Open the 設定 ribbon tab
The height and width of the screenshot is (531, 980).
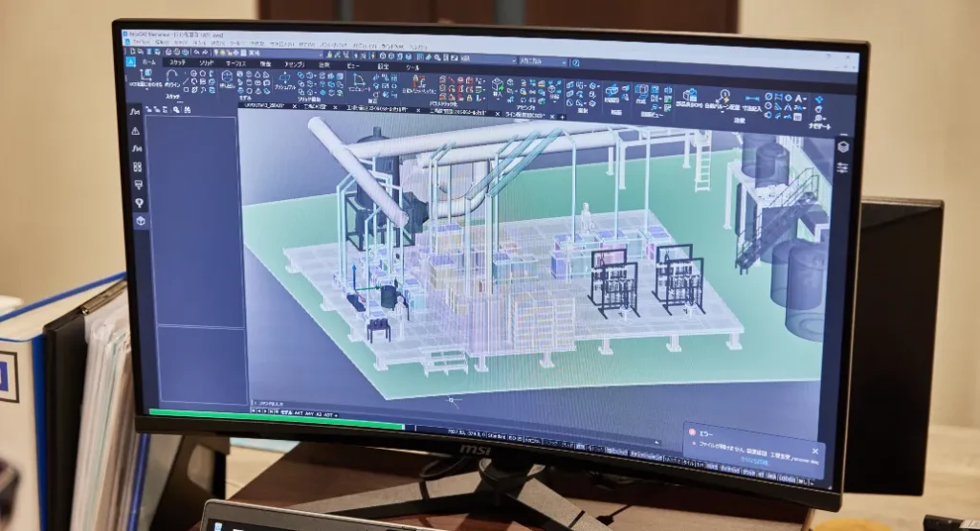[x=383, y=67]
